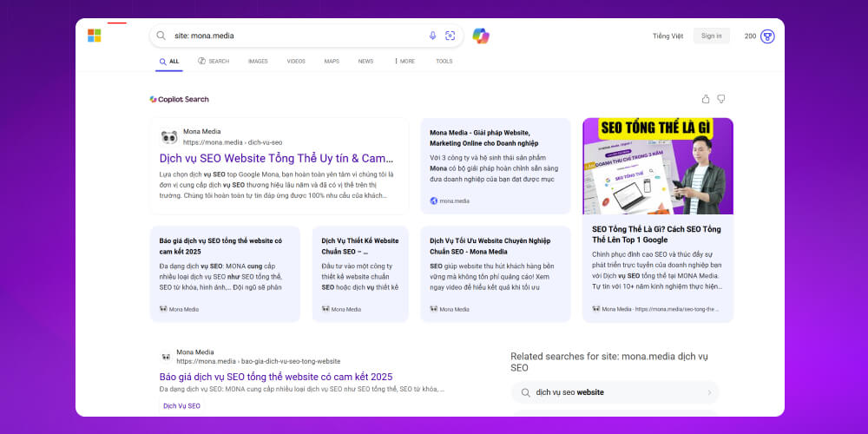Expand the MORE menu
Viewport: 868px width, 434px height.
(x=404, y=62)
